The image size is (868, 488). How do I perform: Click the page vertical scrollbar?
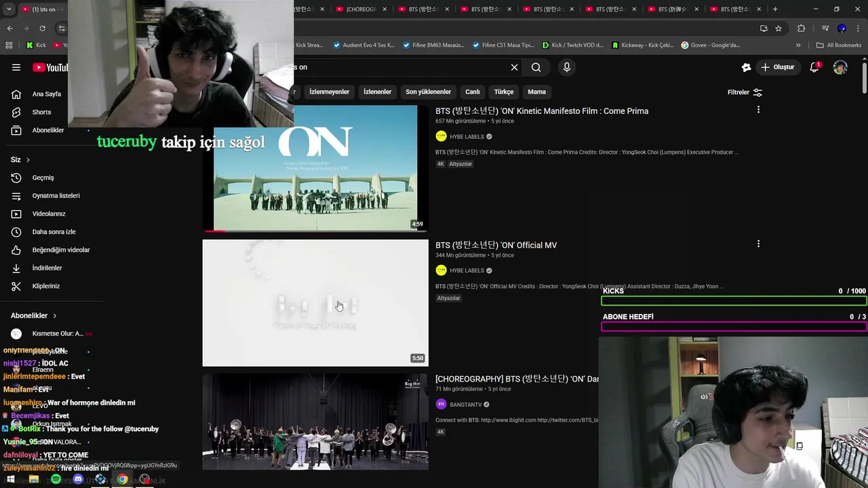click(x=865, y=78)
